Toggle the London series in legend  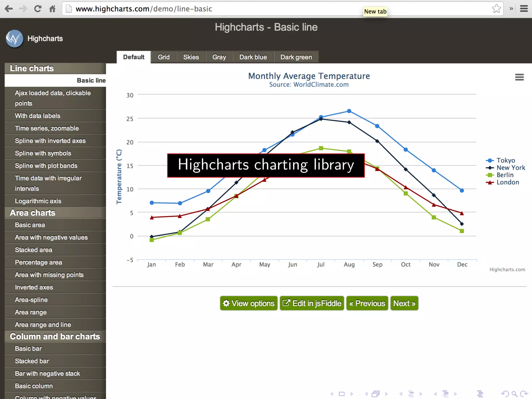pos(502,182)
